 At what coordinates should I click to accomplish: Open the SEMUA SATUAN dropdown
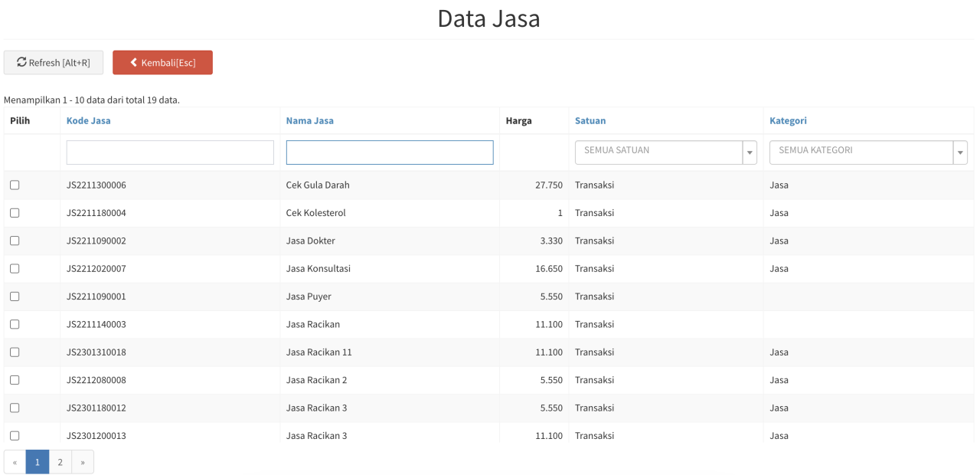tap(666, 152)
